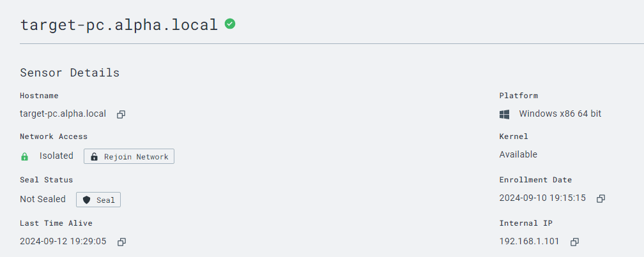Click the Kernel Available value
The image size is (644, 257).
[x=518, y=154]
